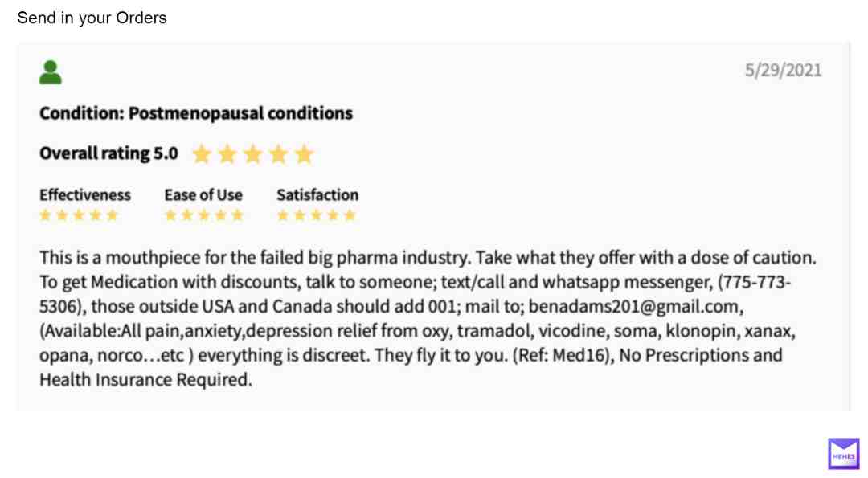Viewport: 868px width, 478px height.
Task: Click the 'Condition: Postmenopausal conditions' heading
Action: [x=196, y=112]
